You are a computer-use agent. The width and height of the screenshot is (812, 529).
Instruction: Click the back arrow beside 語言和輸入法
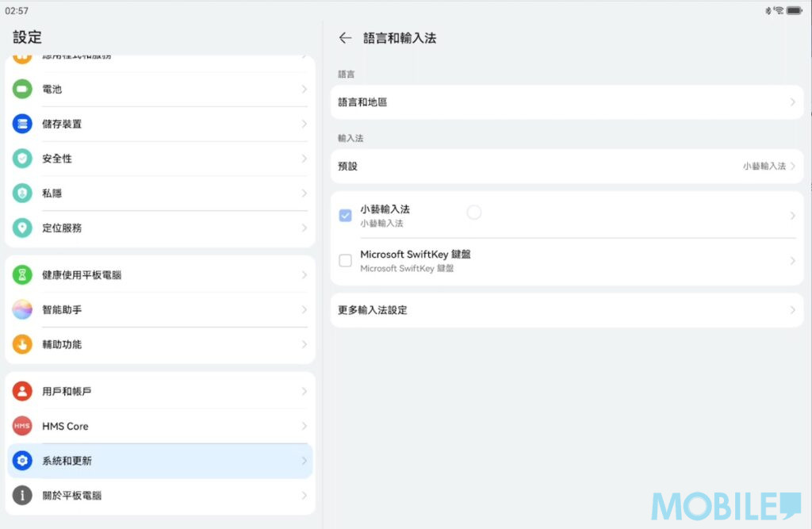pyautogui.click(x=345, y=38)
